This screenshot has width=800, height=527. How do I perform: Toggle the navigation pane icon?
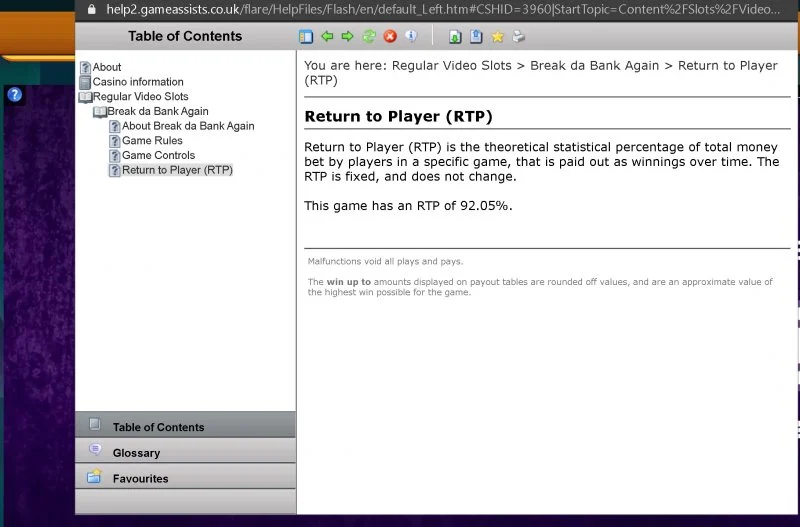(306, 37)
